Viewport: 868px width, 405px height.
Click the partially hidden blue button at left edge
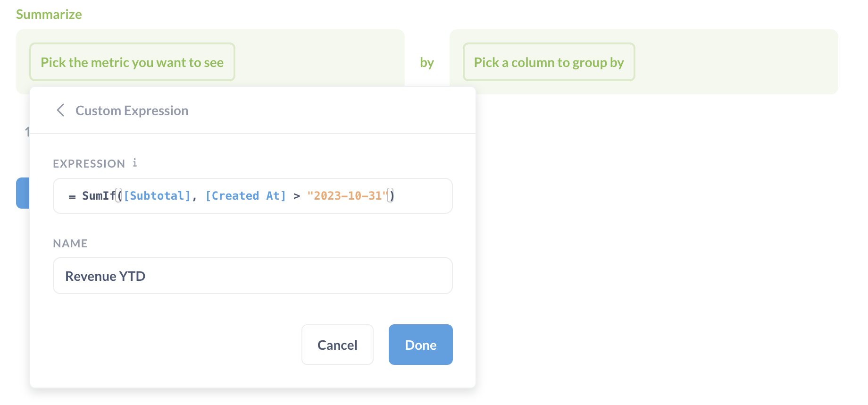23,193
